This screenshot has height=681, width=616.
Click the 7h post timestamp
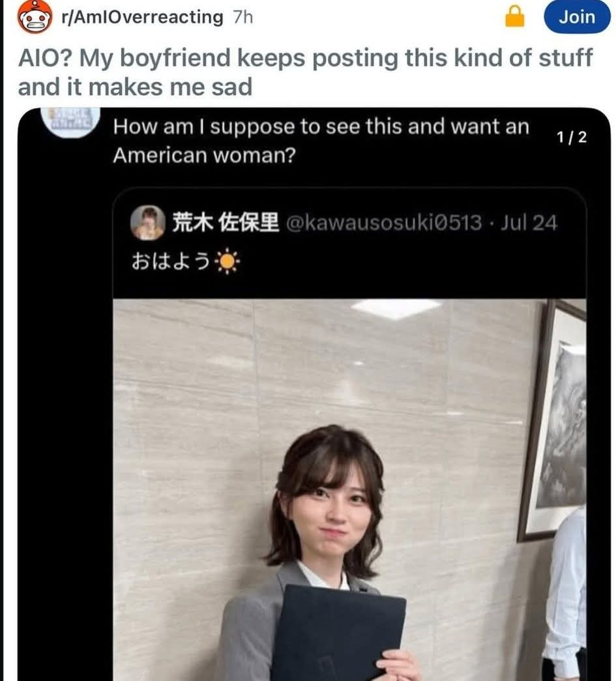243,18
